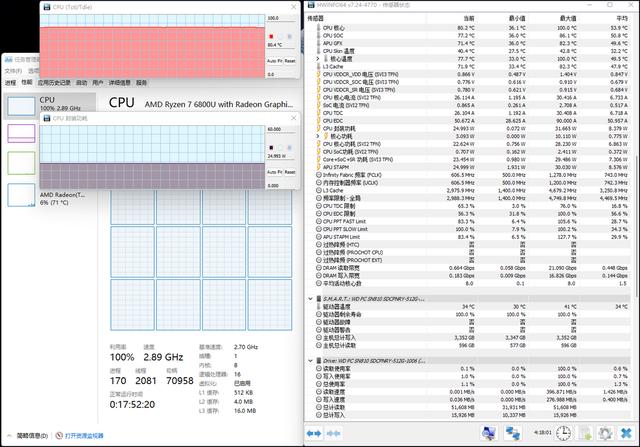The height and width of the screenshot is (447, 640).
Task: Expand the 核心功耗 sensor group
Action: (318, 136)
